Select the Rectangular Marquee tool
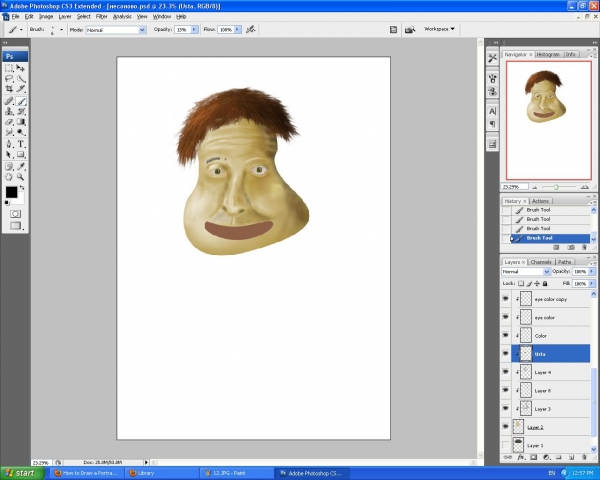The width and height of the screenshot is (600, 480). click(9, 68)
